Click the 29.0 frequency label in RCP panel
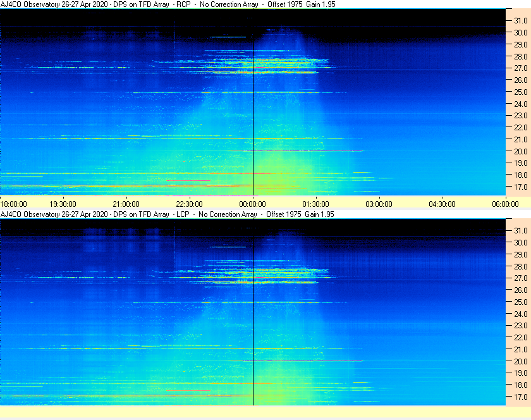This screenshot has width=531, height=420. pos(521,44)
